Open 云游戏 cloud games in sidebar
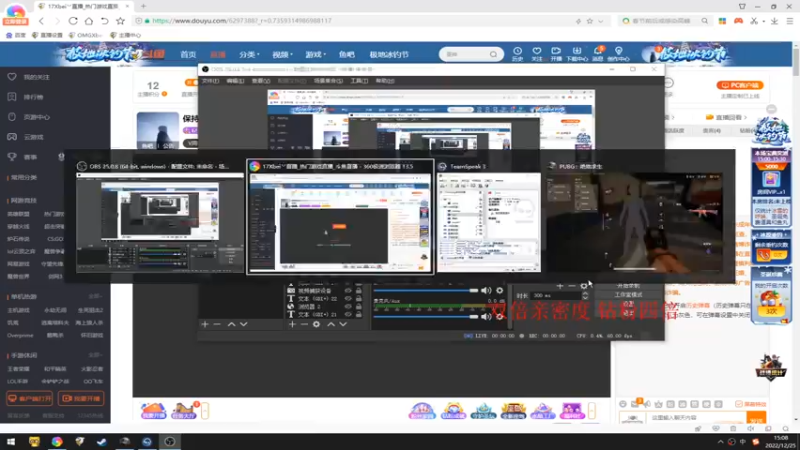The height and width of the screenshot is (450, 800). coord(33,137)
